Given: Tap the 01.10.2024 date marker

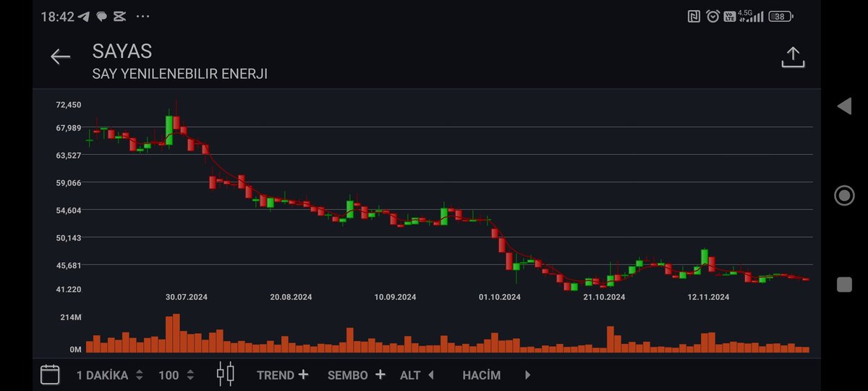Looking at the screenshot, I should coord(500,297).
